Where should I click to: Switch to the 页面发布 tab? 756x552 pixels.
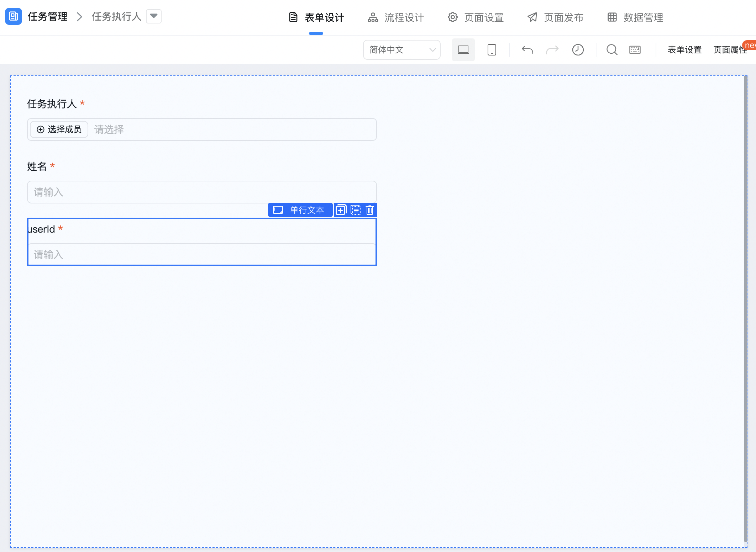pyautogui.click(x=555, y=17)
